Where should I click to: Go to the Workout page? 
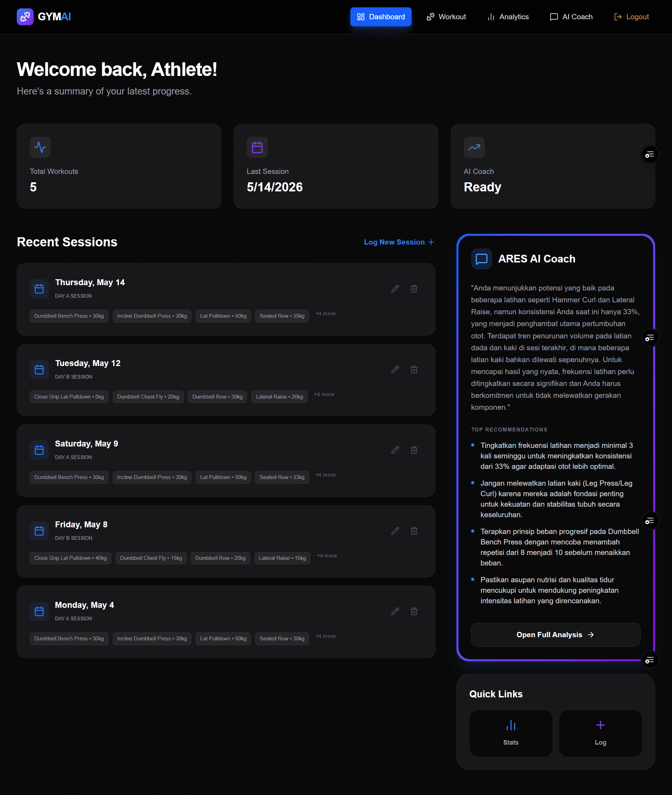(446, 17)
